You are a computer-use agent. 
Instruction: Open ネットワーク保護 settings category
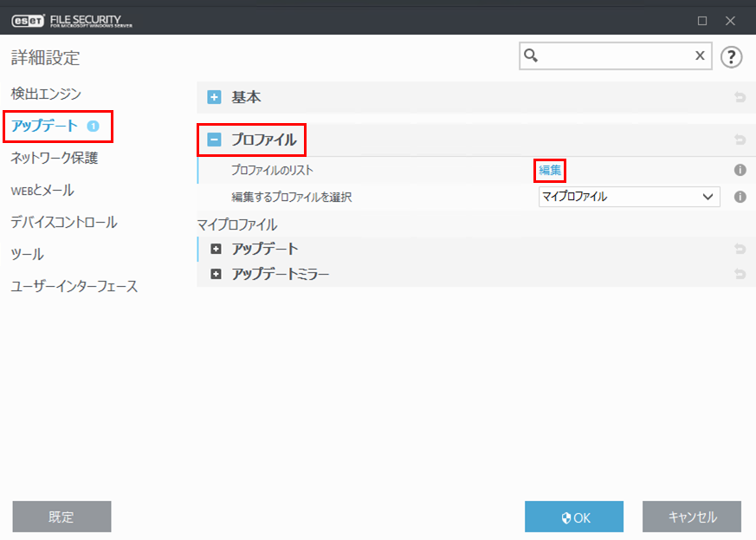(54, 158)
